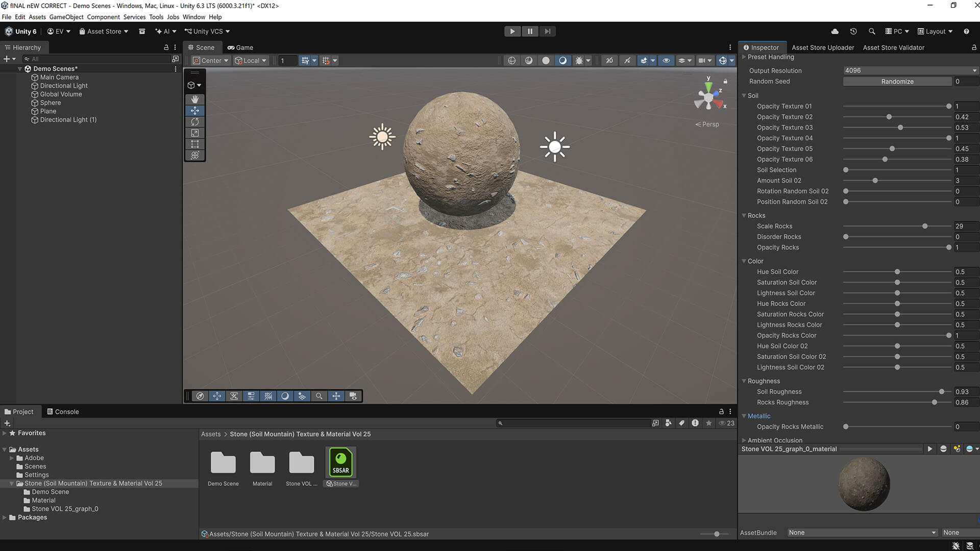This screenshot has width=980, height=551.
Task: Select the Scale tool
Action: (x=194, y=133)
